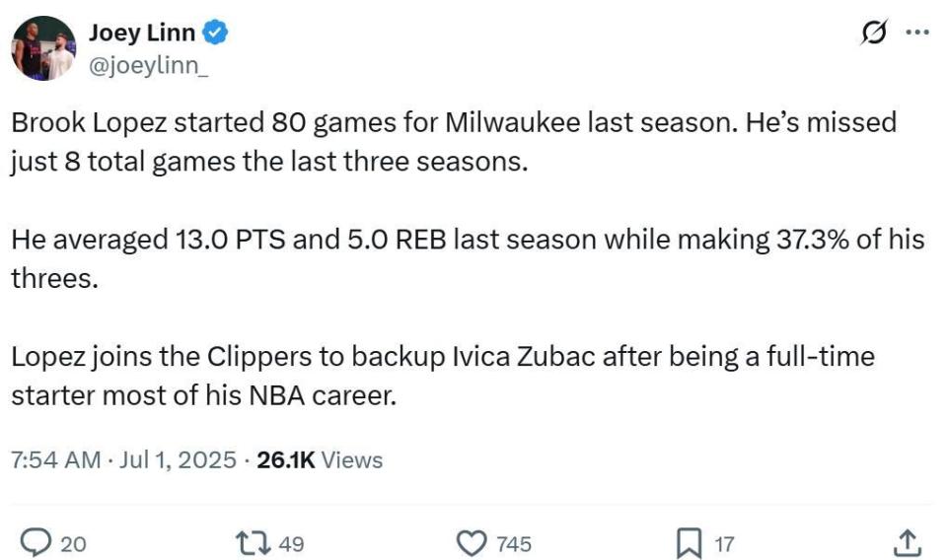This screenshot has height=560, width=947.
Task: Click the paragraph about Lopez starting 80 games
Action: (x=454, y=142)
